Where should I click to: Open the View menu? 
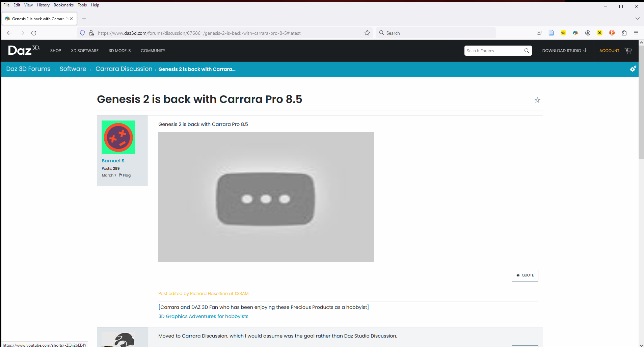pos(28,5)
